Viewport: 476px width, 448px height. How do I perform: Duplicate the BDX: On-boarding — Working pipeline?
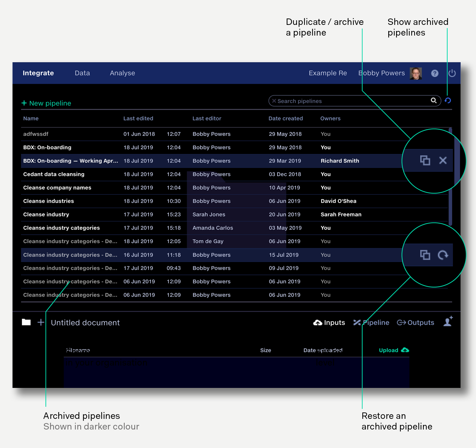click(x=426, y=160)
